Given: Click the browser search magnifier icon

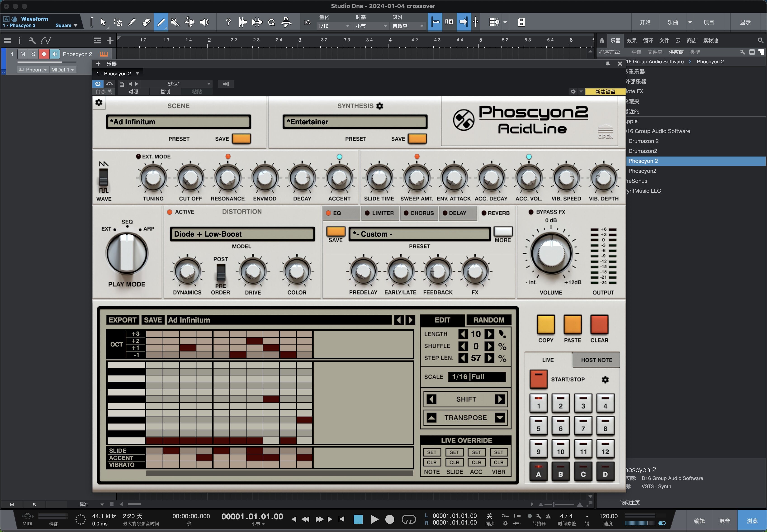Looking at the screenshot, I should coord(760,40).
